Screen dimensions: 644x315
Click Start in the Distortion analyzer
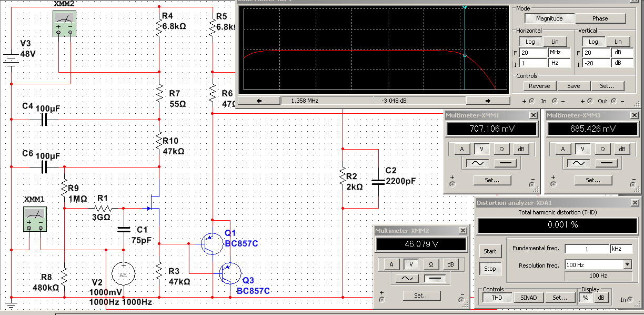tap(490, 251)
